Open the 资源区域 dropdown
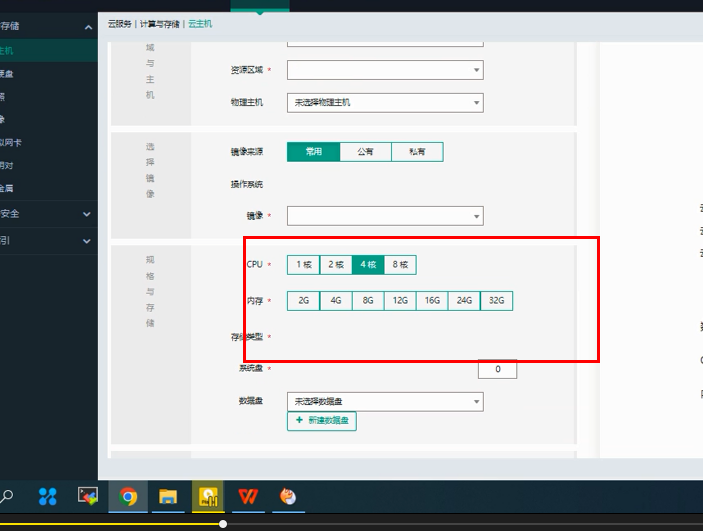Image resolution: width=703 pixels, height=531 pixels. [x=385, y=70]
